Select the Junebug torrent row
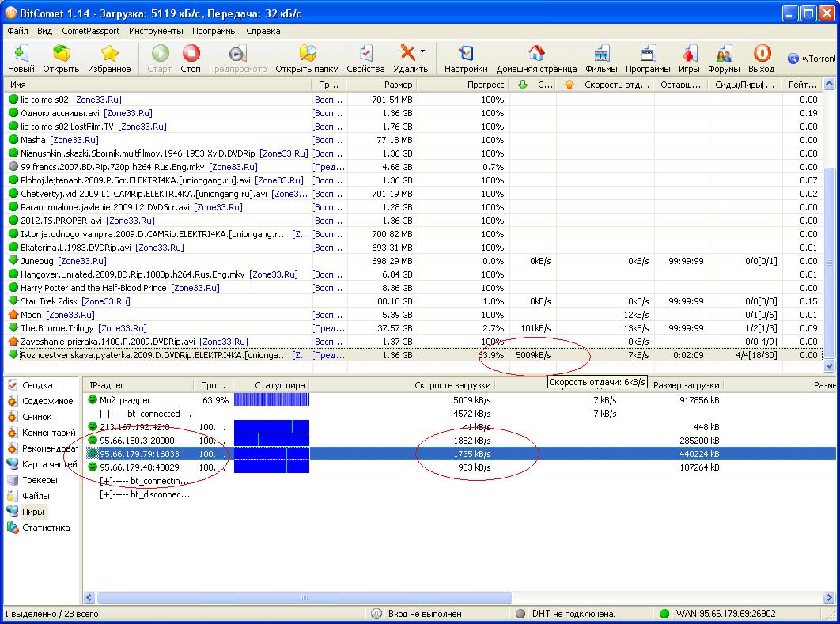 coord(414,261)
